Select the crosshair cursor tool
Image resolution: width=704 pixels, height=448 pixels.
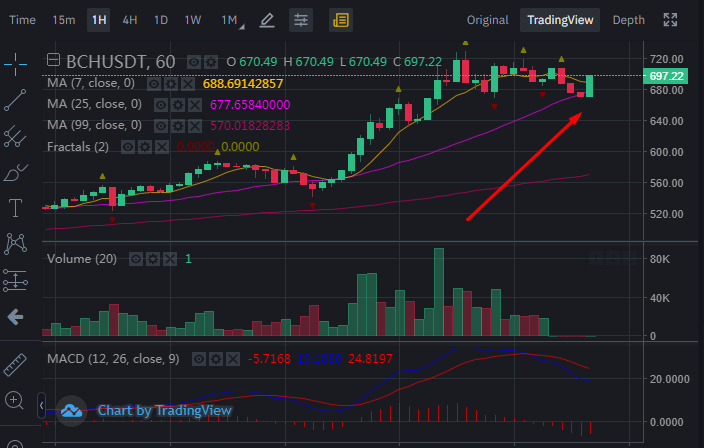click(15, 64)
